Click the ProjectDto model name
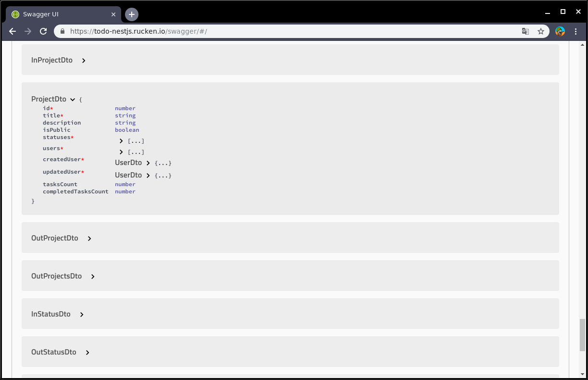This screenshot has width=588, height=380. [x=49, y=99]
